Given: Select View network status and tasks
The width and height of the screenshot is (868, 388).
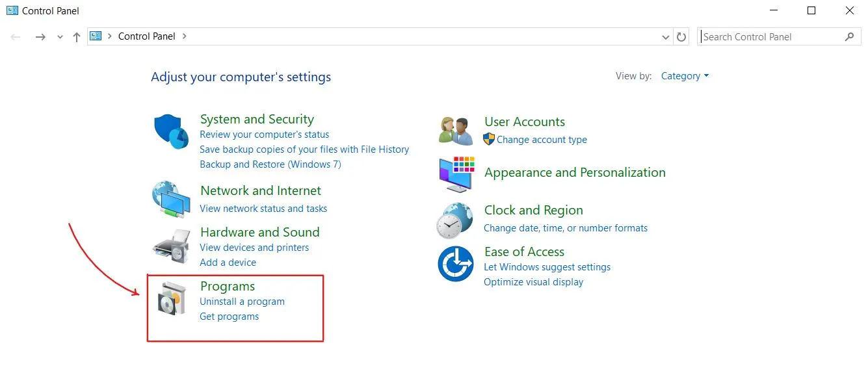Looking at the screenshot, I should click(x=263, y=209).
